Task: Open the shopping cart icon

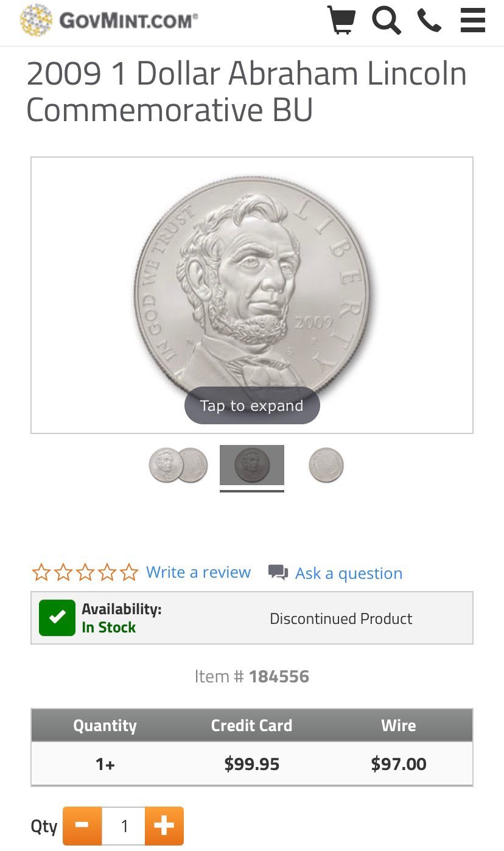Action: pos(341,20)
